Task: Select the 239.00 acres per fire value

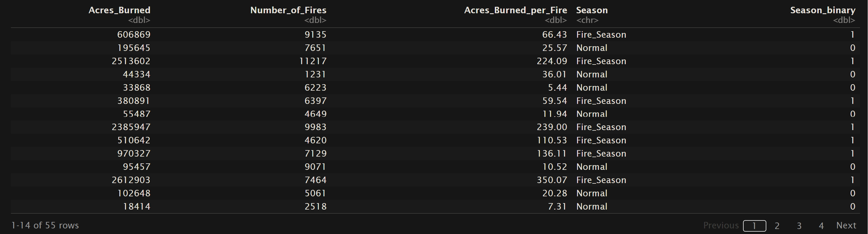Action: point(551,127)
